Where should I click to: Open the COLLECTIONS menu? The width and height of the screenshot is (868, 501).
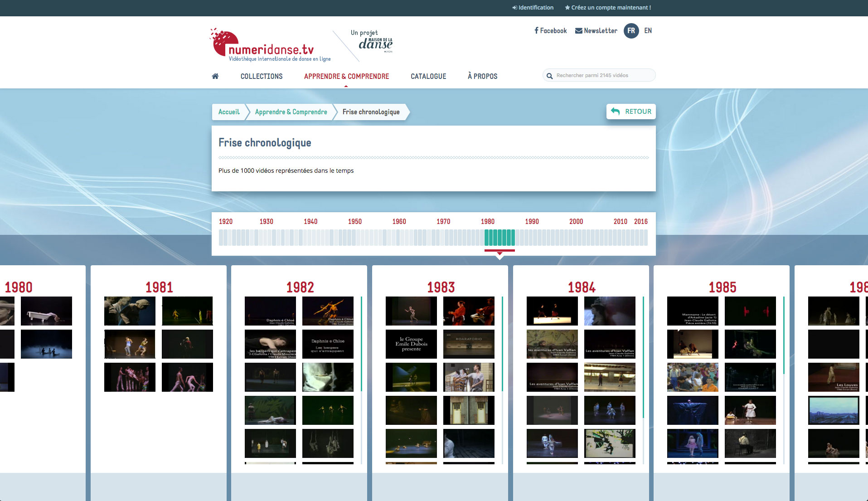(262, 76)
